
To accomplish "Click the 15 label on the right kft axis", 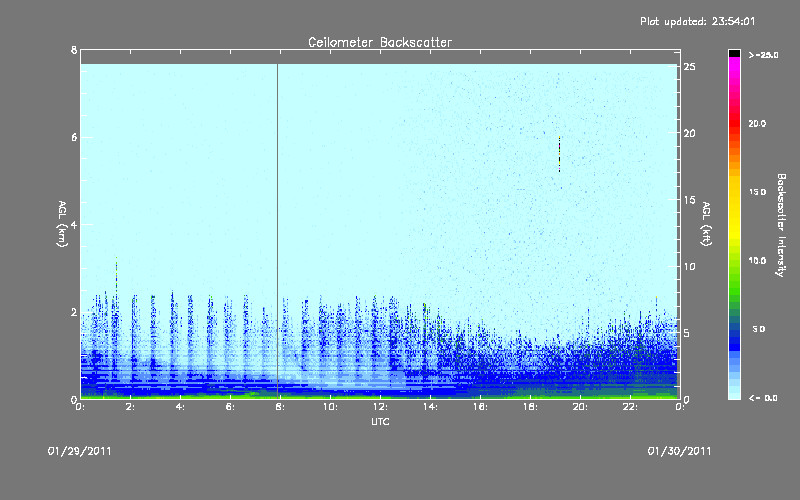I will pos(690,200).
